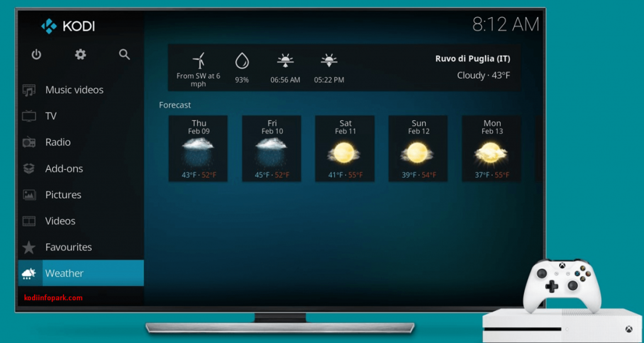Click the Ruvo di Puglia location label
Image resolution: width=644 pixels, height=343 pixels.
tap(473, 59)
